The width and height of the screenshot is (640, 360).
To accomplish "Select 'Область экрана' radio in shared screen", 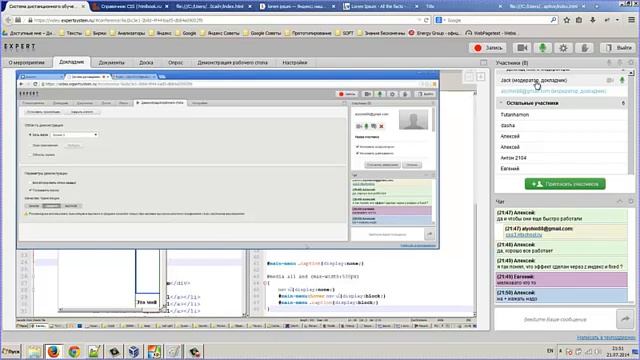I will tap(30, 155).
